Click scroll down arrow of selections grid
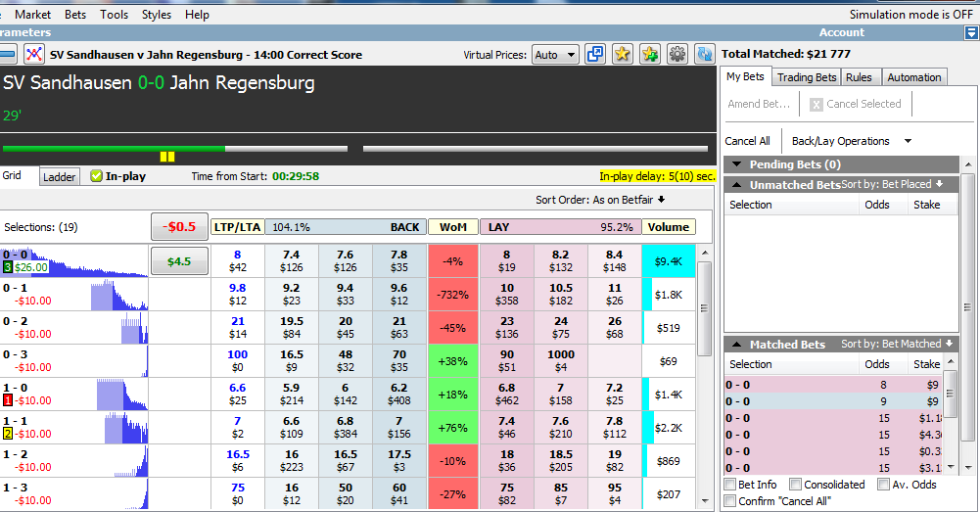The height and width of the screenshot is (512, 980). pos(704,501)
